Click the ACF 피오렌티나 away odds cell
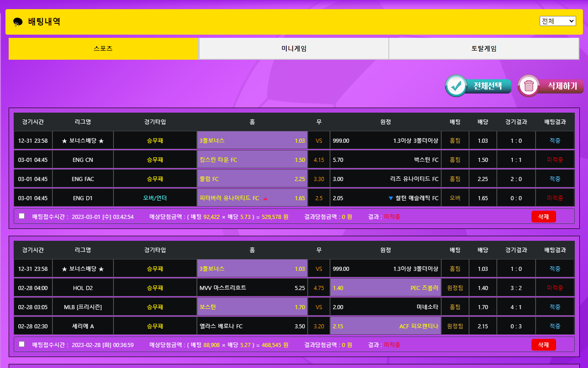 tap(385, 327)
